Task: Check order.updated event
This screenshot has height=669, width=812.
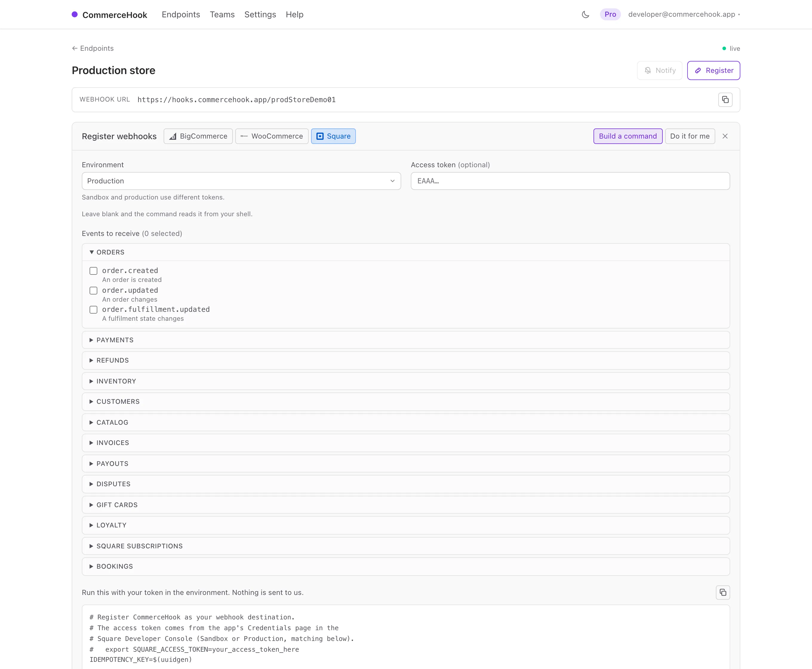Action: click(x=93, y=291)
